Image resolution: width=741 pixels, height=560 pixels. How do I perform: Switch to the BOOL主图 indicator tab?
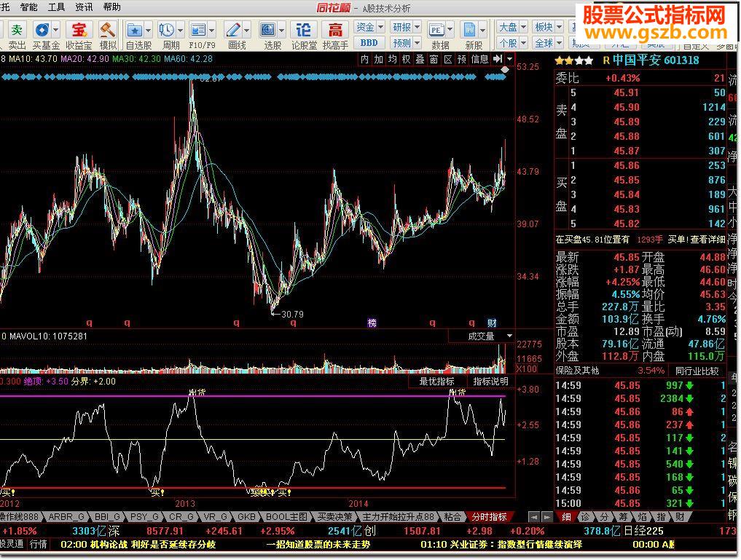[286, 517]
